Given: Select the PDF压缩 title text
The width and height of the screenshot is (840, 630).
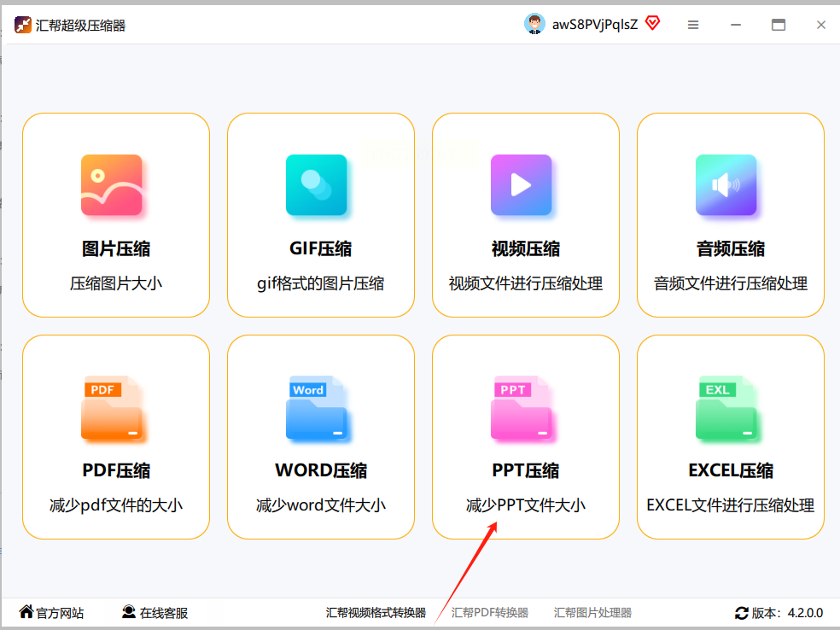Looking at the screenshot, I should (x=116, y=470).
